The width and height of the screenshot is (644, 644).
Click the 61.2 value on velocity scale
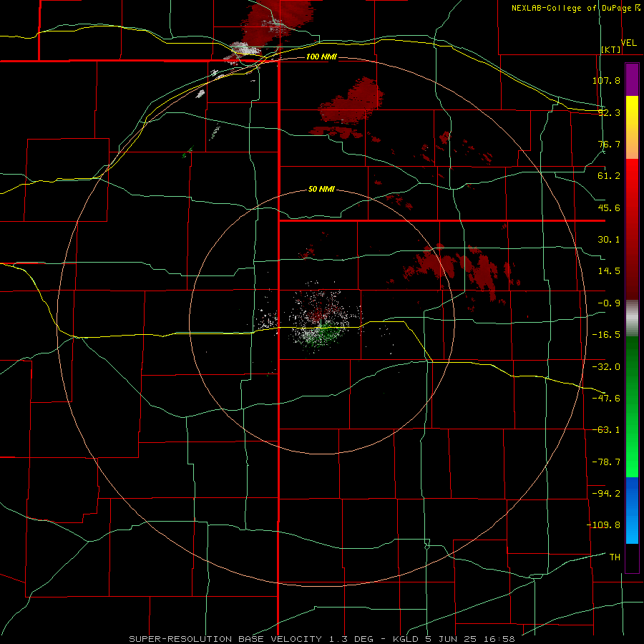point(609,176)
